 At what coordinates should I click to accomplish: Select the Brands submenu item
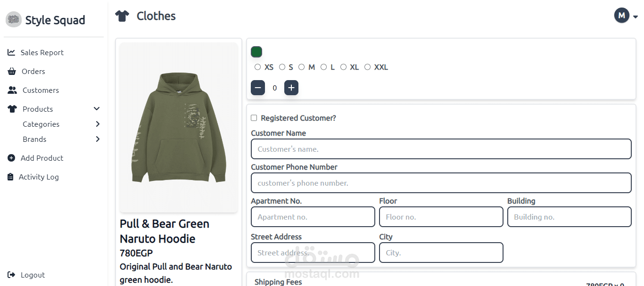point(34,139)
